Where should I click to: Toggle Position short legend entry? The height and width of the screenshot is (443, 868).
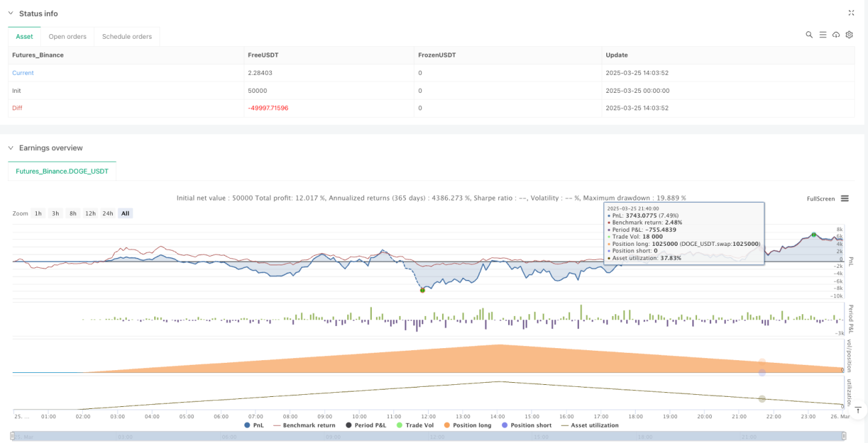point(528,425)
